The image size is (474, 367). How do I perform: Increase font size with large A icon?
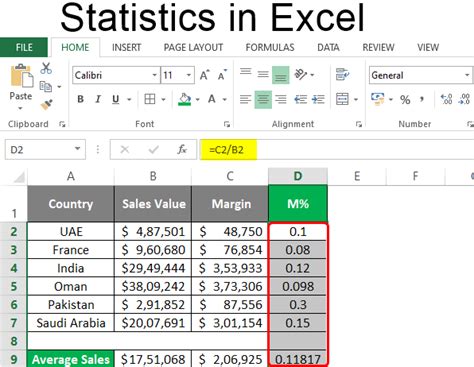(x=205, y=75)
